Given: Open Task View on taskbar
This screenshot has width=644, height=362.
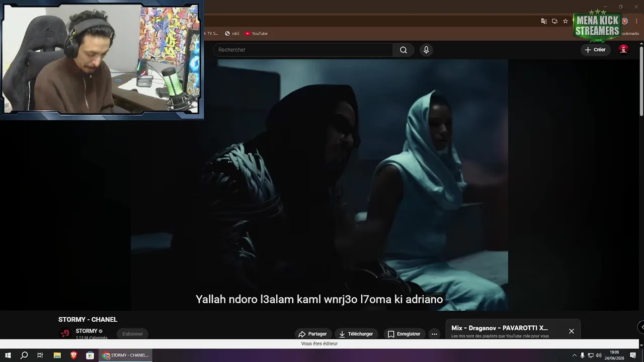Looking at the screenshot, I should [x=40, y=355].
